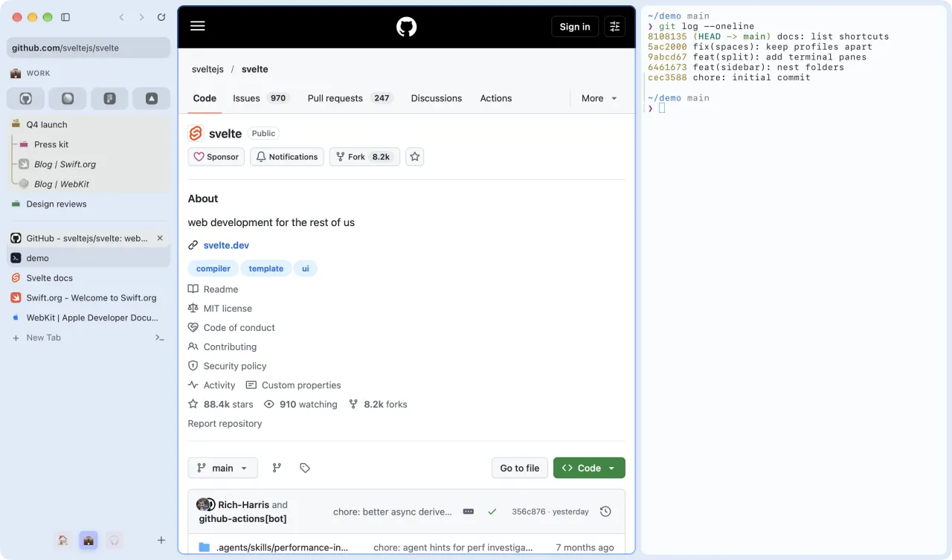Open the pinned Figma tab
952x560 pixels.
pos(109,98)
